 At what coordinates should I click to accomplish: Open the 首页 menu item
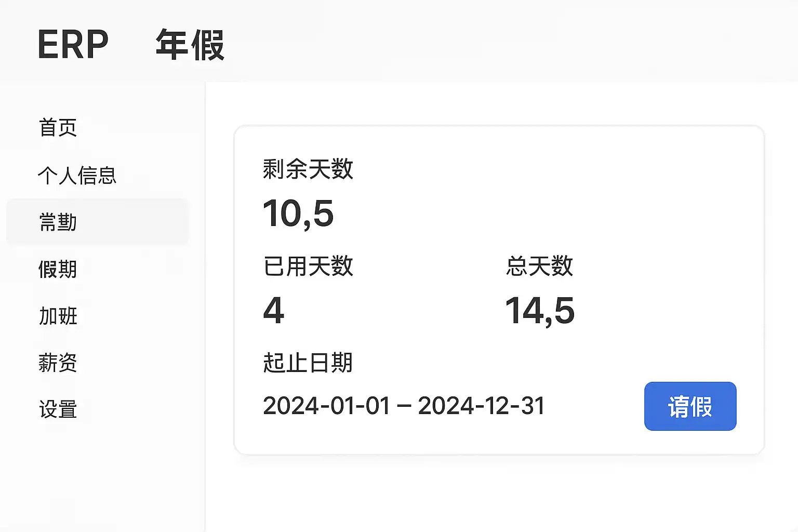coord(58,128)
